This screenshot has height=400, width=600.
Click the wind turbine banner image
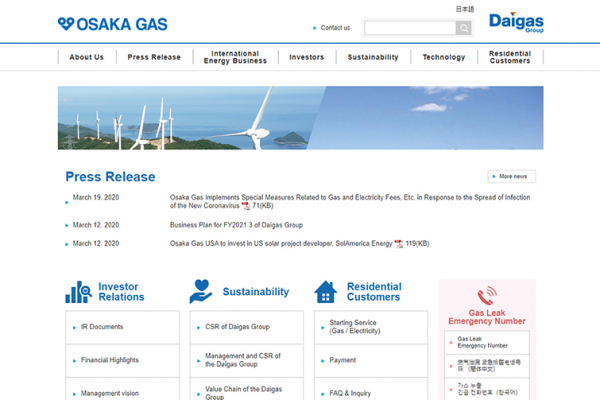point(300,118)
